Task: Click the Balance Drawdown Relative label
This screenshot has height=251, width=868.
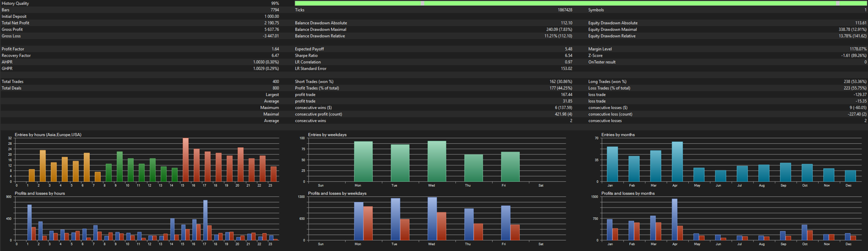Action: 320,36
